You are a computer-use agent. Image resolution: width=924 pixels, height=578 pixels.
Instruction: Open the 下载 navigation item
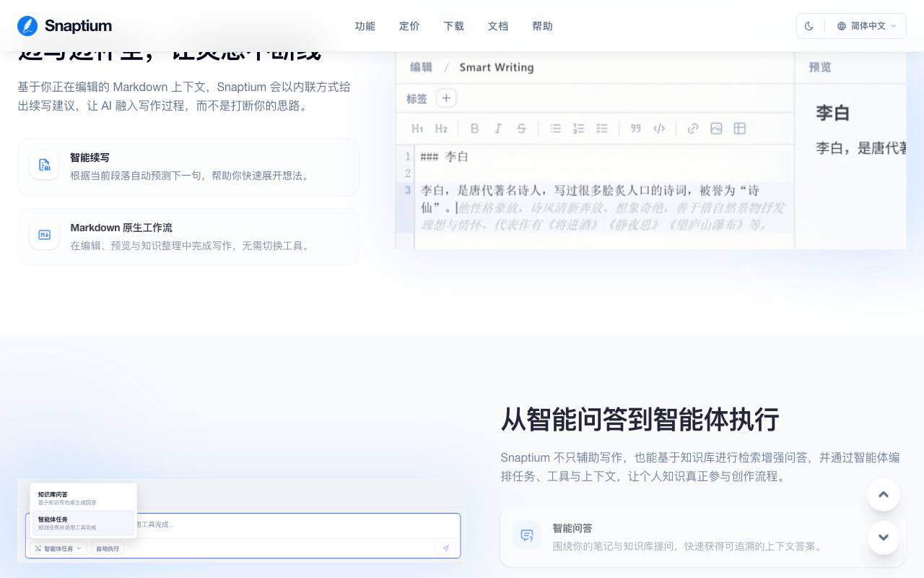pyautogui.click(x=454, y=26)
